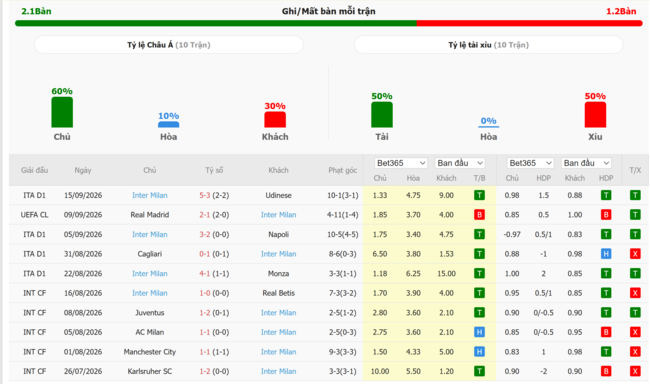Click the Giải đấu column header
The width and height of the screenshot is (650, 384).
[34, 170]
